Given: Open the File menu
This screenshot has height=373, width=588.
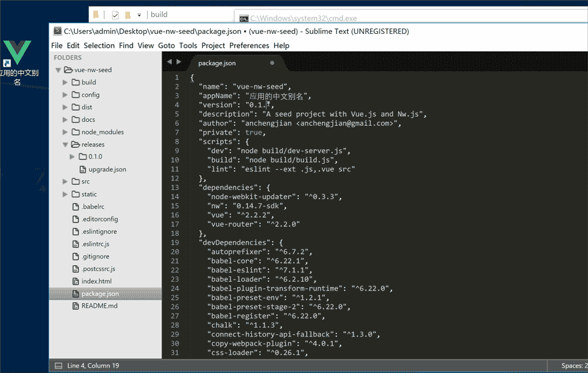Looking at the screenshot, I should 57,45.
